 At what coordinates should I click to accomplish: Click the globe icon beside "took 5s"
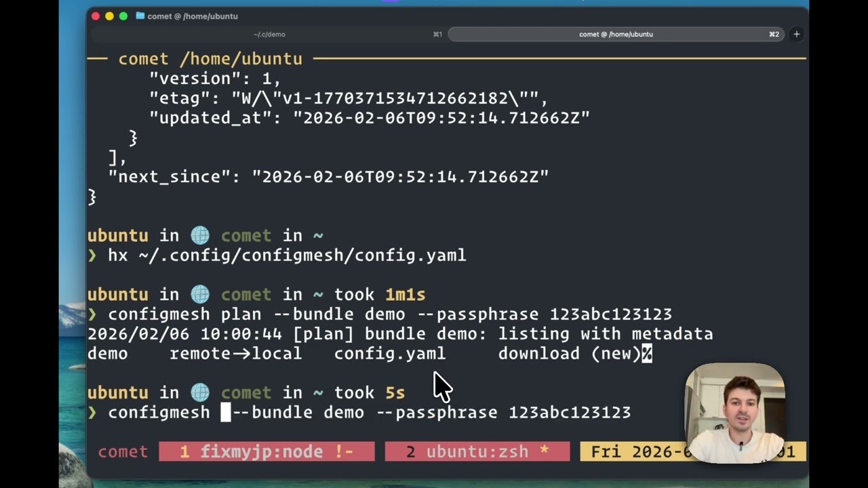point(200,392)
